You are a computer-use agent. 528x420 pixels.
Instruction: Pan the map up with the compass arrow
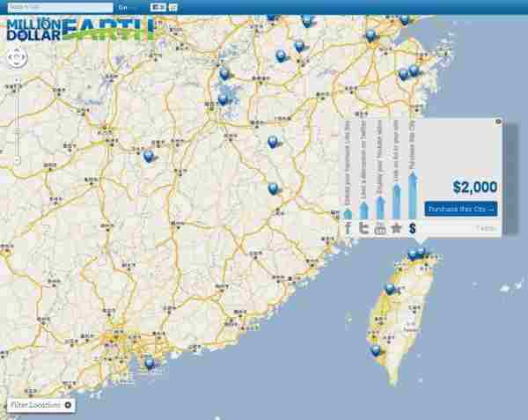tap(17, 51)
